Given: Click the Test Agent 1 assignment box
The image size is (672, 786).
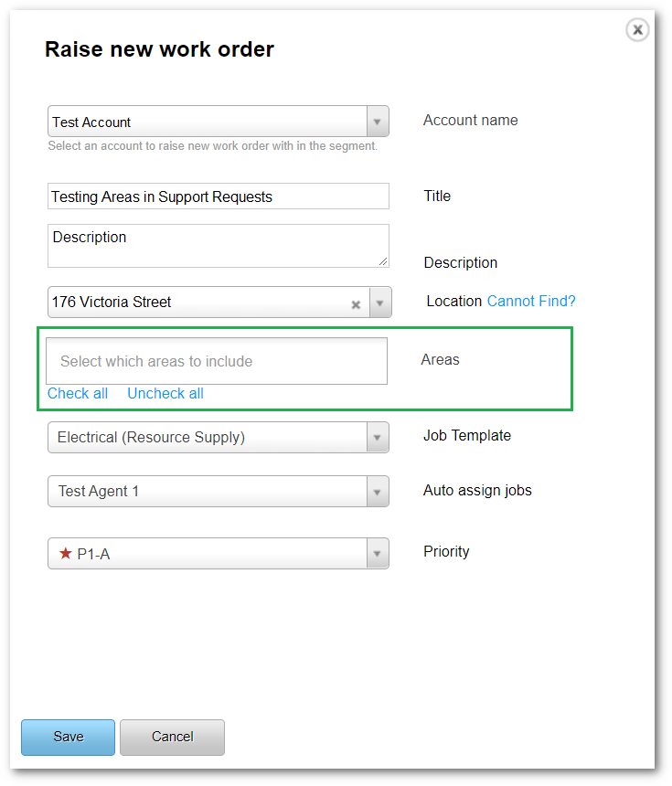Looking at the screenshot, I should click(x=207, y=492).
